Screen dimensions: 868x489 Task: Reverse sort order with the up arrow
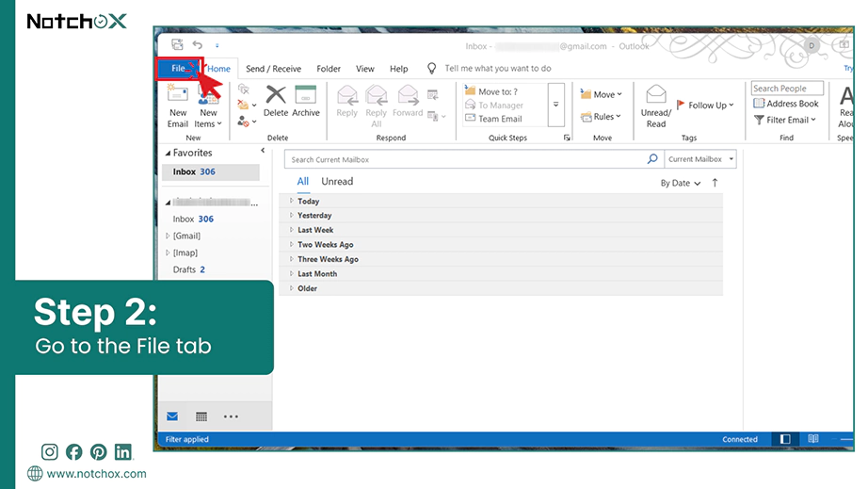715,183
